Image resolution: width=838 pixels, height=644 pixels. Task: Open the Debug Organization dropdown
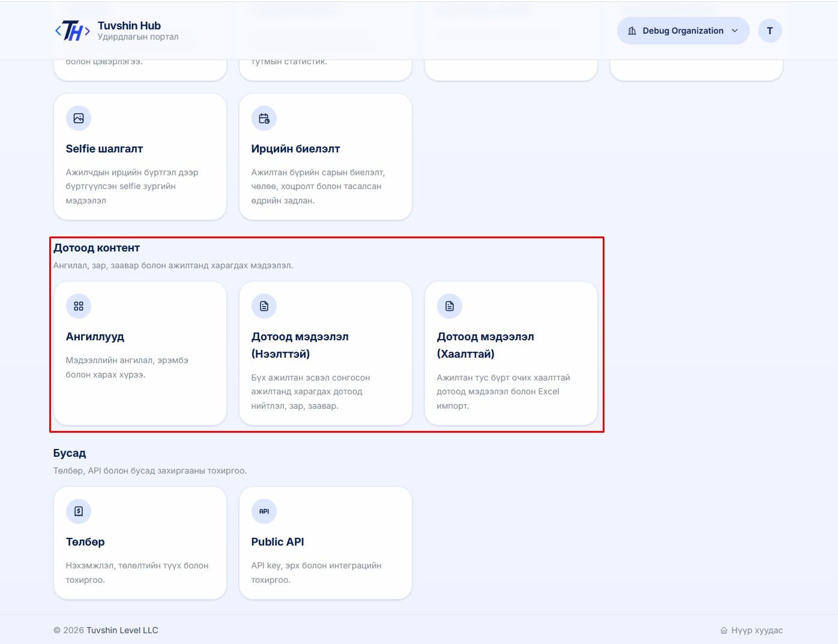[x=683, y=31]
